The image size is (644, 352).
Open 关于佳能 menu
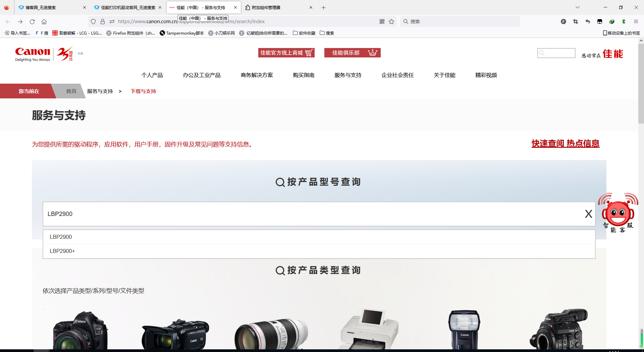pos(444,75)
